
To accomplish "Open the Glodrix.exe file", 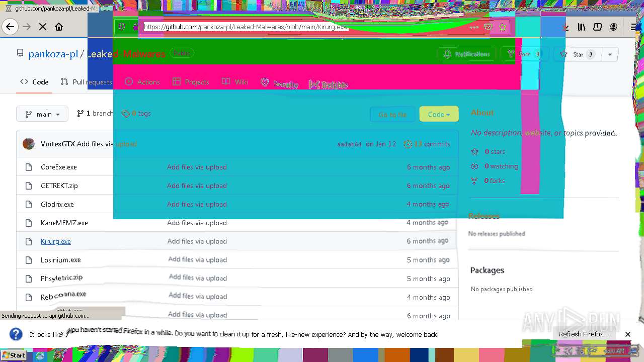I will pyautogui.click(x=57, y=204).
